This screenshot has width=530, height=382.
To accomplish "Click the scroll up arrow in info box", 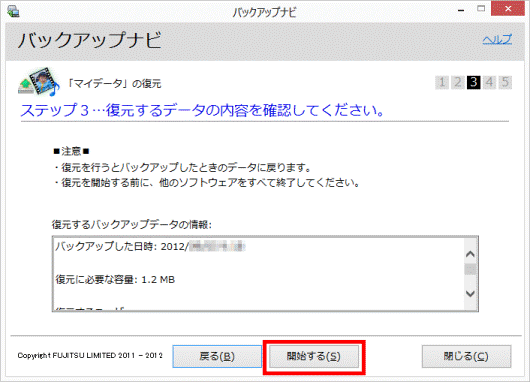I will (x=470, y=254).
